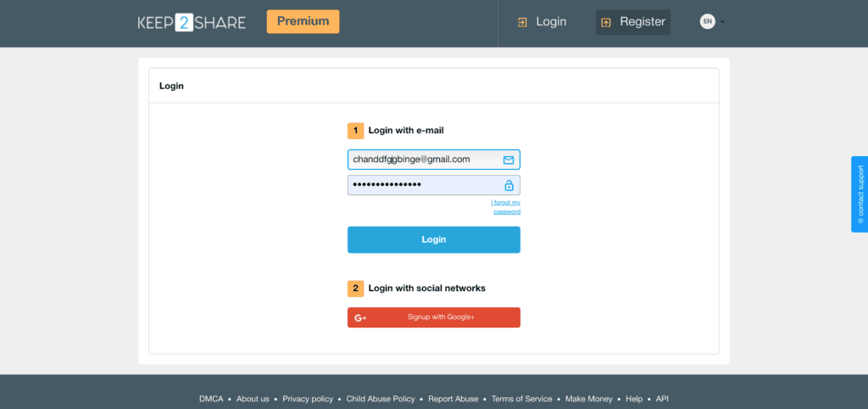Viewport: 868px width, 409px height.
Task: Click the EN language circle icon
Action: [707, 22]
